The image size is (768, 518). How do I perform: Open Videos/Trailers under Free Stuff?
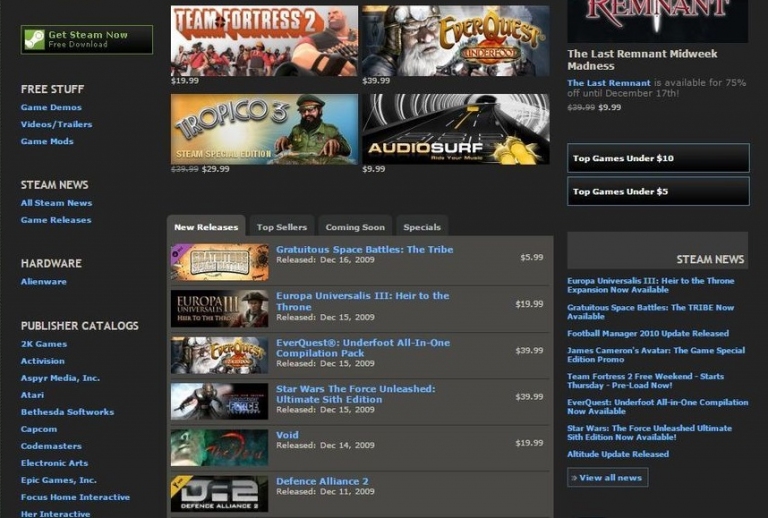[x=56, y=124]
